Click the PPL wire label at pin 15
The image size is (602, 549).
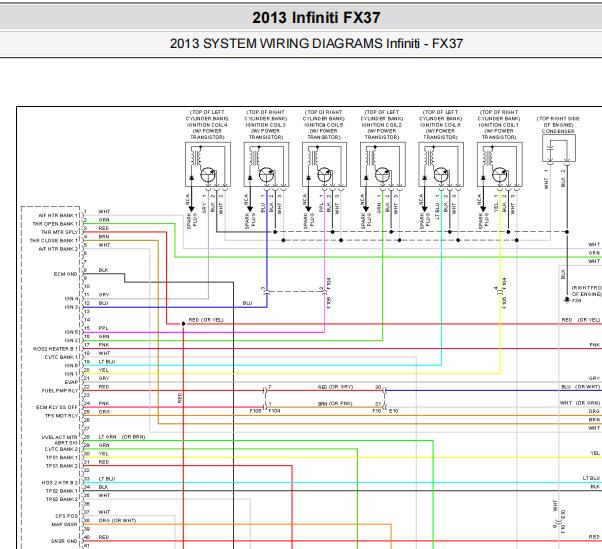104,328
